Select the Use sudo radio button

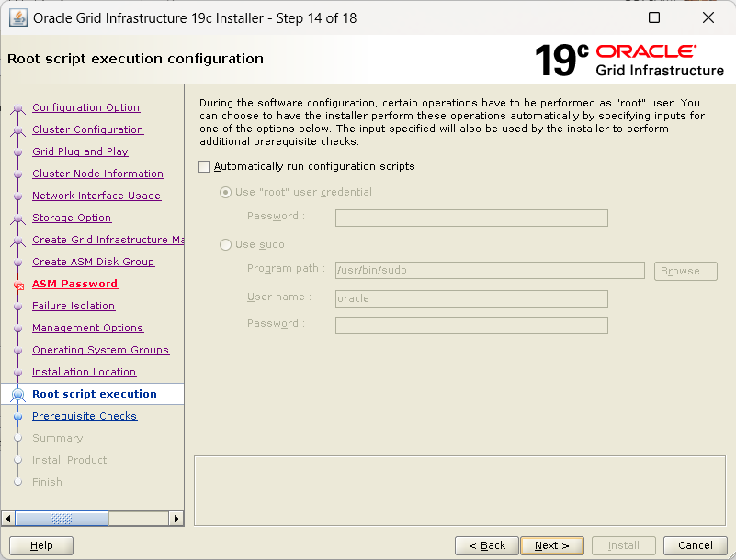point(225,244)
